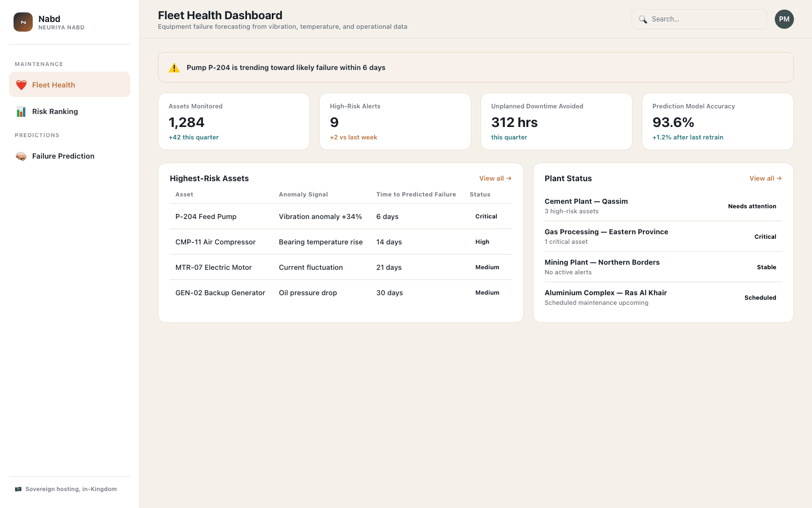
Task: View all Plant Status entries
Action: coord(765,178)
